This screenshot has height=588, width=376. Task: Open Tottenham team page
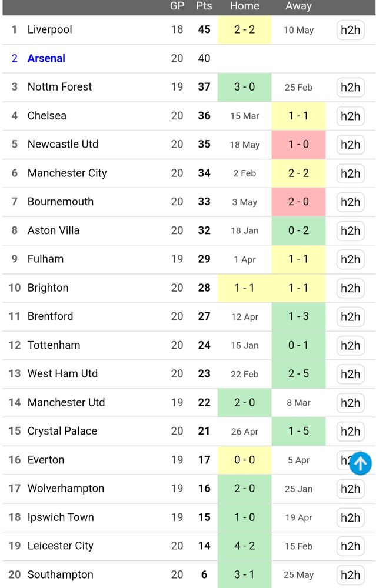[54, 345]
